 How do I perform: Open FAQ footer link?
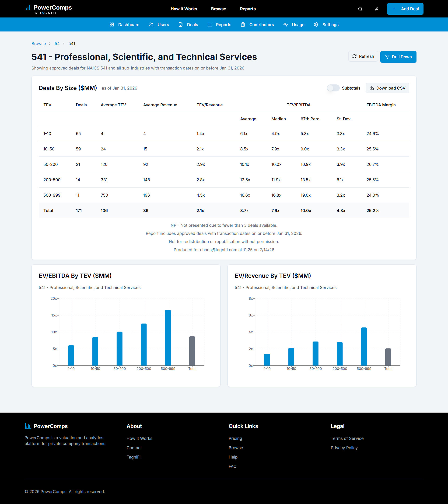(x=233, y=466)
